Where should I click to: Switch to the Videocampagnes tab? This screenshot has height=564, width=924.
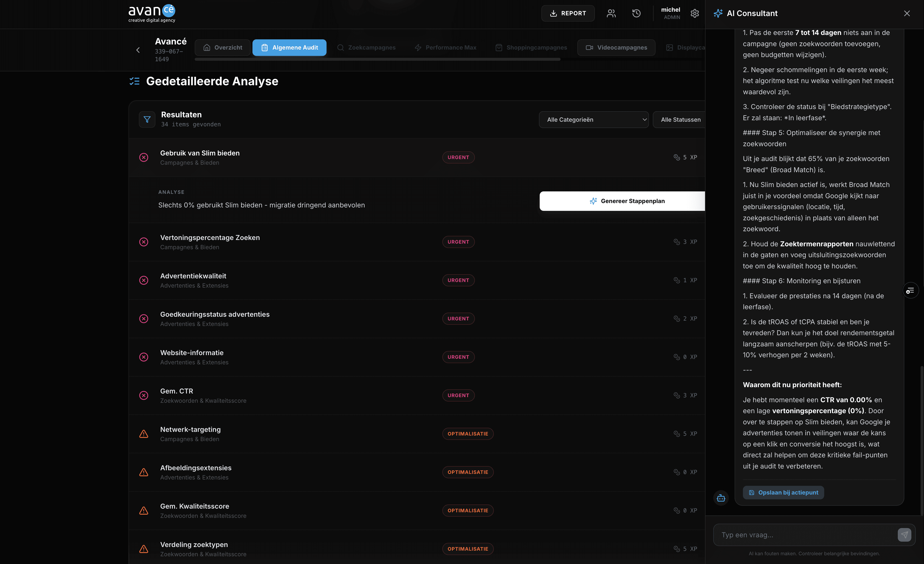point(616,48)
